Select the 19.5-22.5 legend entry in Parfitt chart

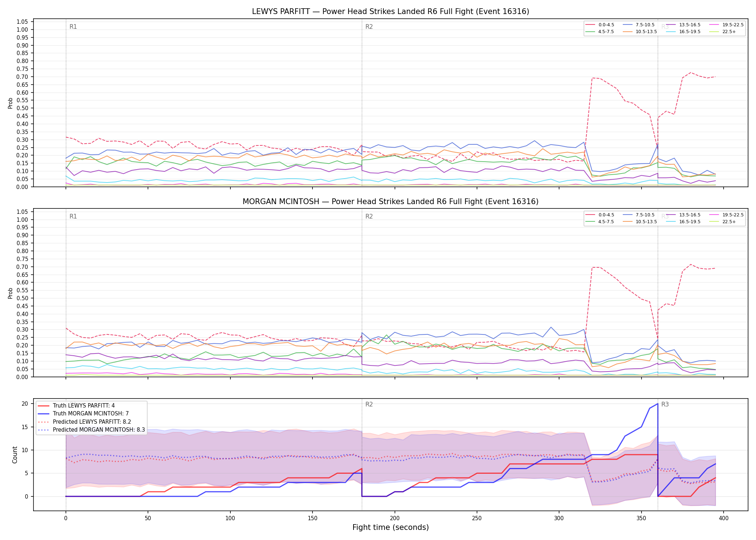coord(726,25)
